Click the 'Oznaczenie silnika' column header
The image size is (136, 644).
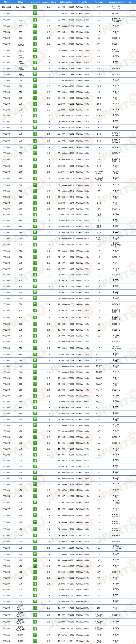tap(116, 2)
